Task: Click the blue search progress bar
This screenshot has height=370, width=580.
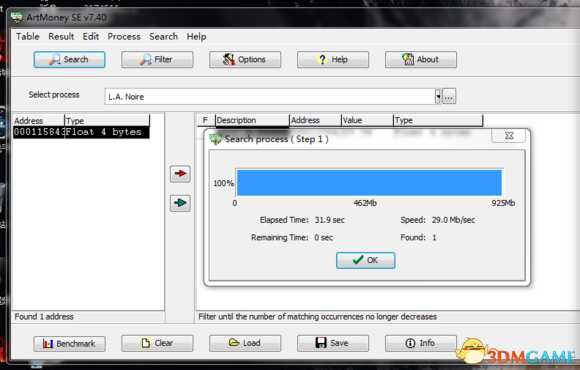Action: 369,182
